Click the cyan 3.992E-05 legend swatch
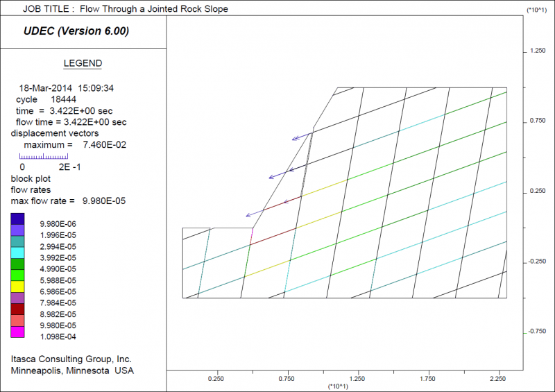 [17, 253]
